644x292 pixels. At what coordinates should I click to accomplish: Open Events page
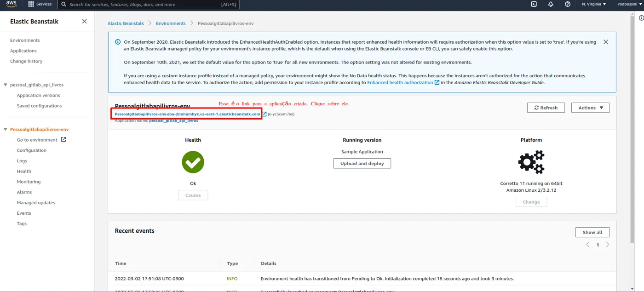pos(24,213)
